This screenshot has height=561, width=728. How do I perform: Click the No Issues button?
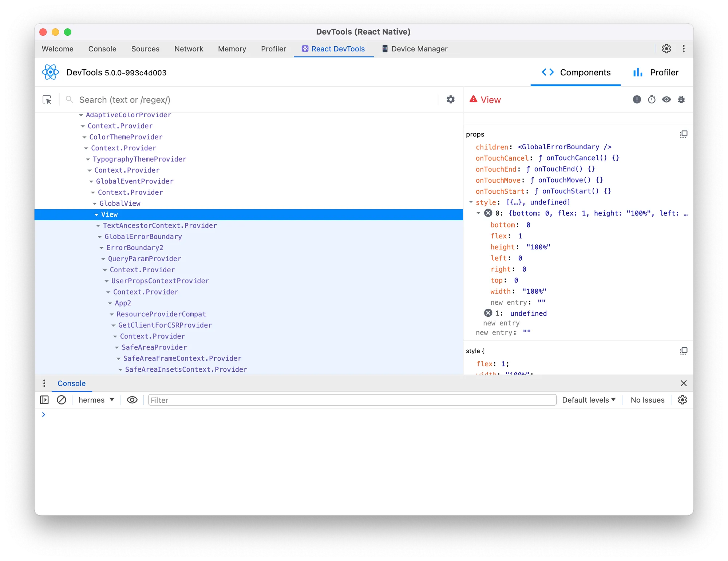click(x=648, y=400)
